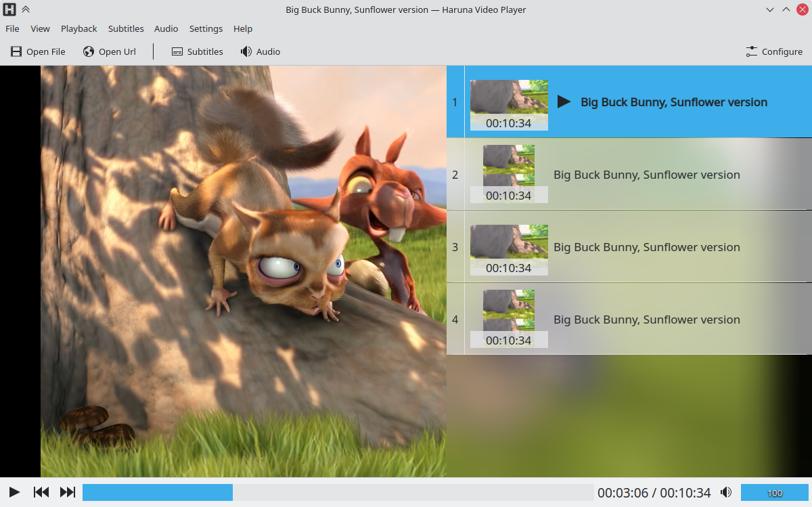
Task: Click thumbnail of playlist item 3
Action: (509, 250)
